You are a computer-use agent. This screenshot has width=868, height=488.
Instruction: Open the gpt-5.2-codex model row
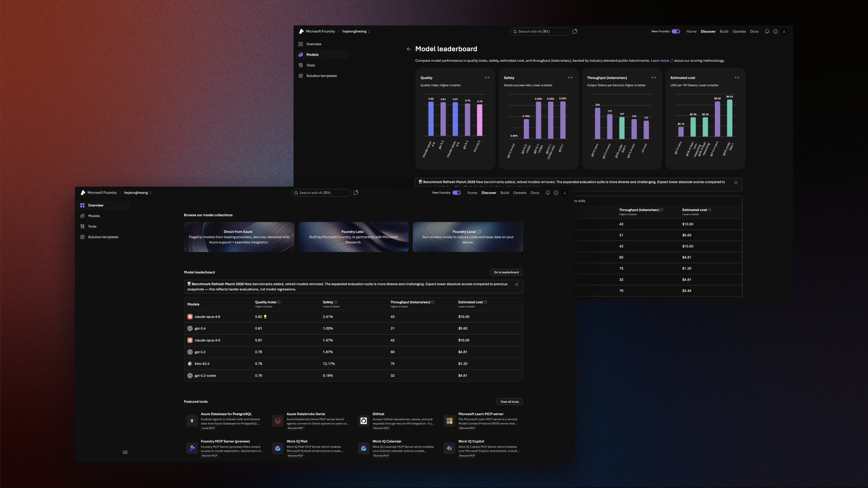coord(353,376)
